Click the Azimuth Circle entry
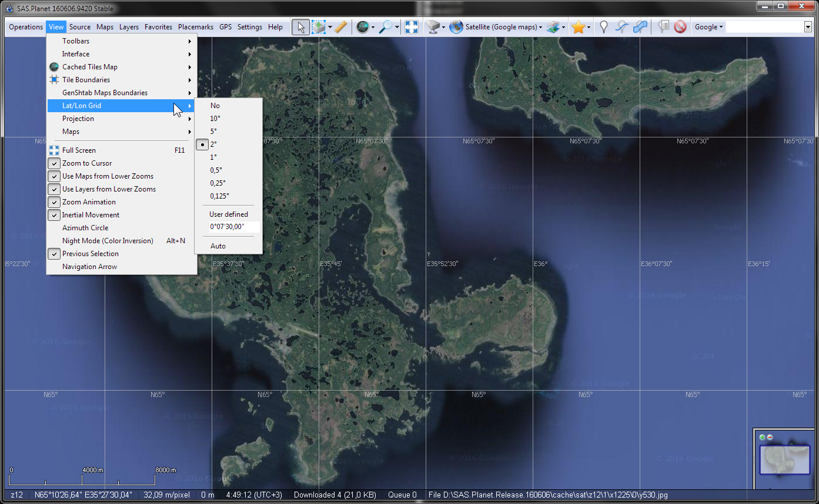The height and width of the screenshot is (504, 819). point(85,228)
